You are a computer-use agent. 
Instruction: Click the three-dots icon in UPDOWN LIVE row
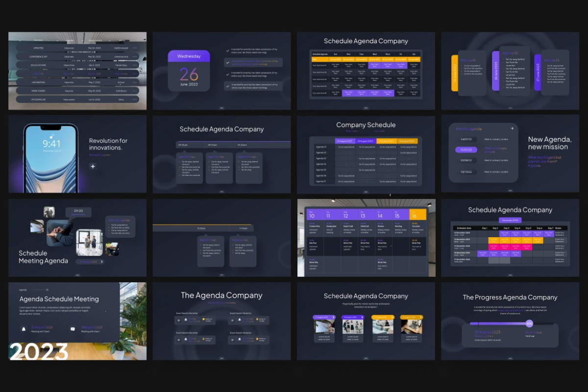135,99
